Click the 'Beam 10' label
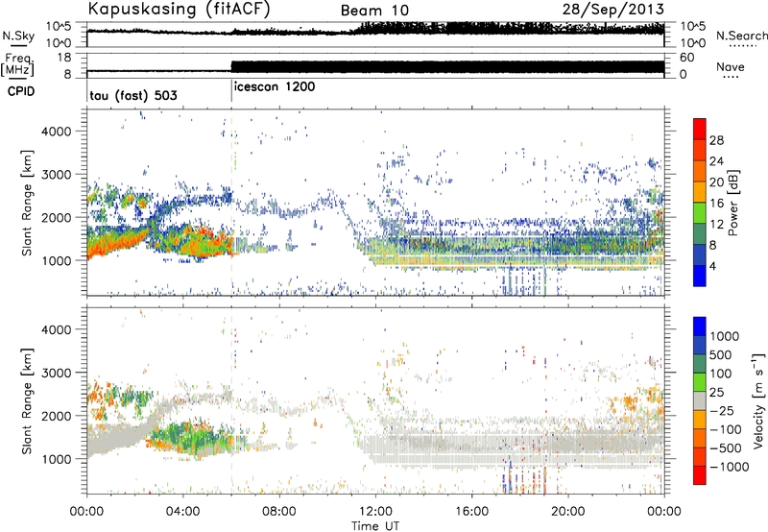The image size is (768, 532). [x=374, y=11]
